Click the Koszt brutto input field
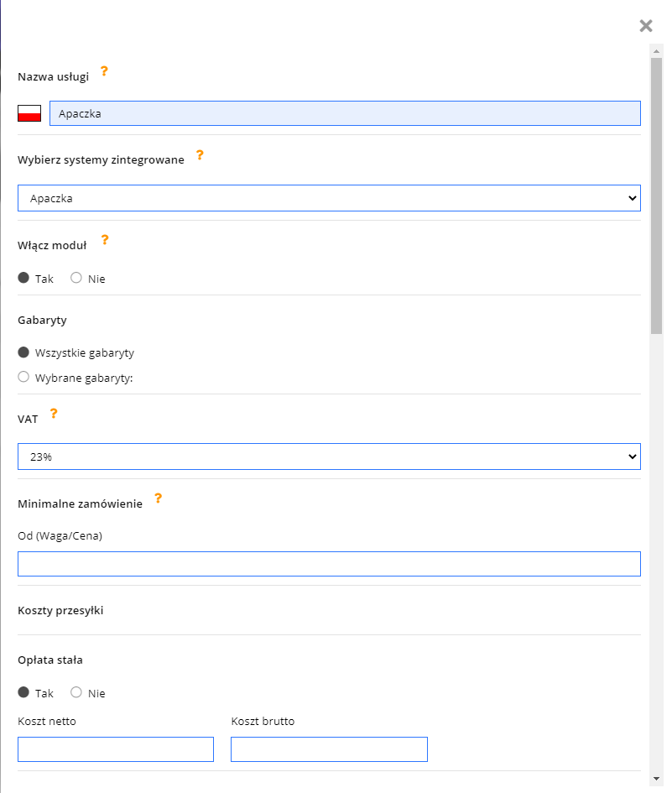The height and width of the screenshot is (793, 672). (x=329, y=749)
